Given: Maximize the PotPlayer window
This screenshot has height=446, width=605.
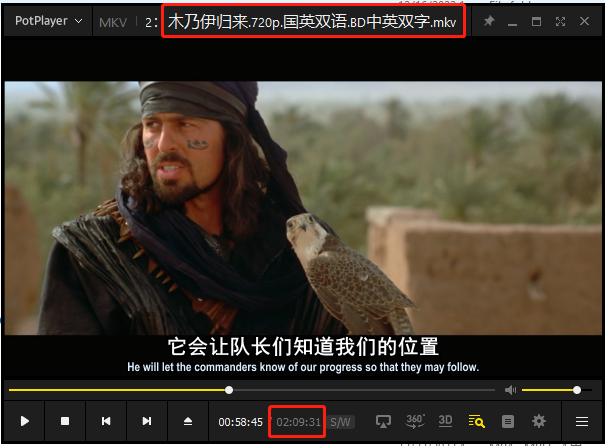Looking at the screenshot, I should tap(536, 22).
